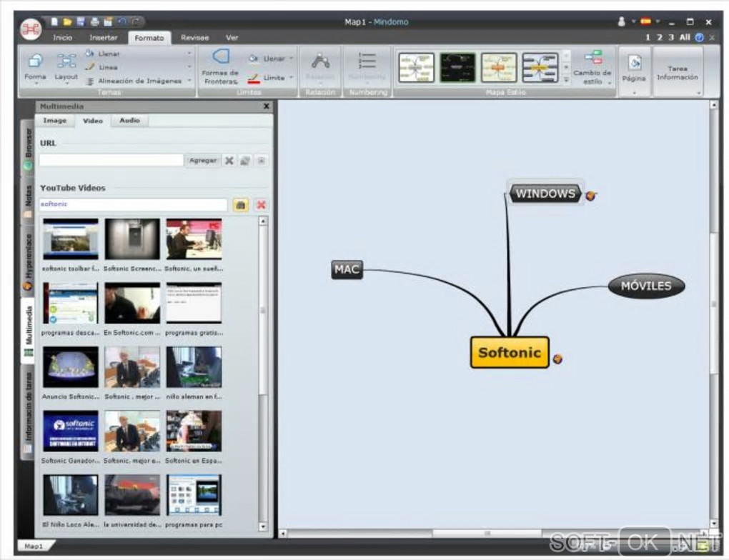Image resolution: width=729 pixels, height=560 pixels.
Task: Select the Formato ribbon tab
Action: pyautogui.click(x=149, y=38)
